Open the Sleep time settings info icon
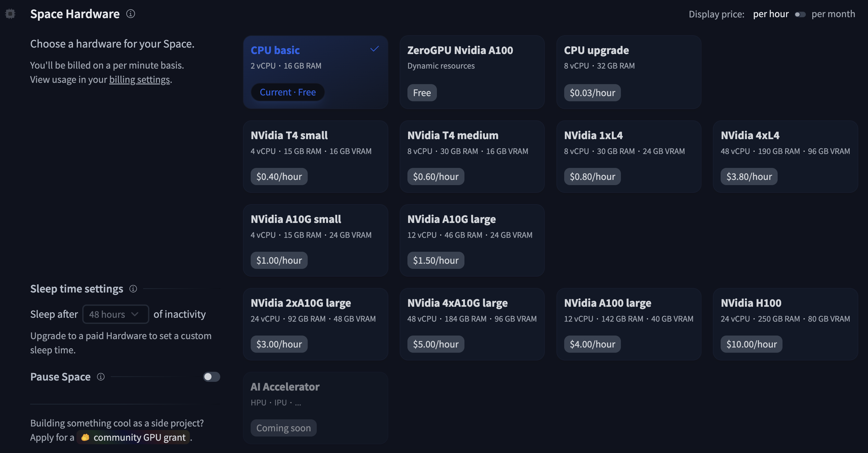The height and width of the screenshot is (453, 868). point(133,289)
